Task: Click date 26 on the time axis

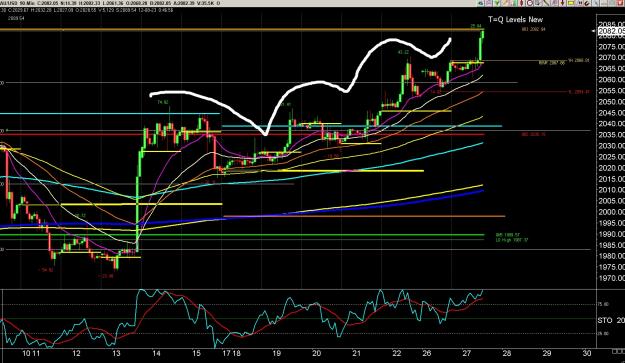Action: (x=427, y=353)
